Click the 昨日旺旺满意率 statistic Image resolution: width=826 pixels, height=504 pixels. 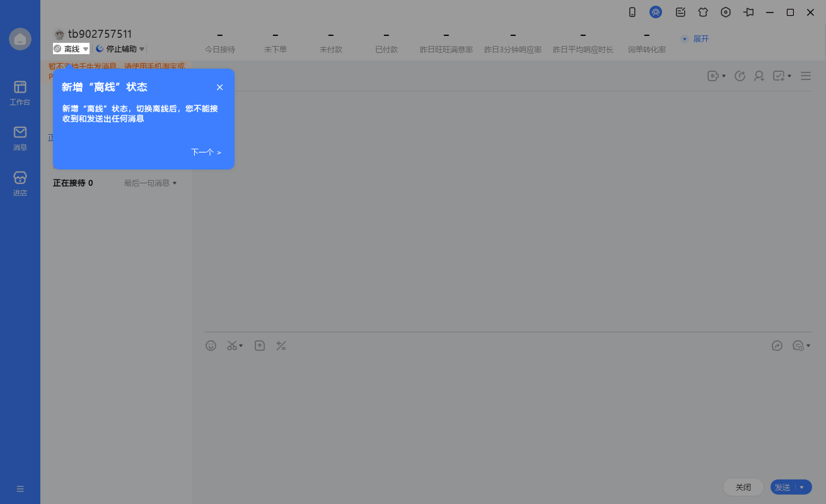(x=446, y=42)
